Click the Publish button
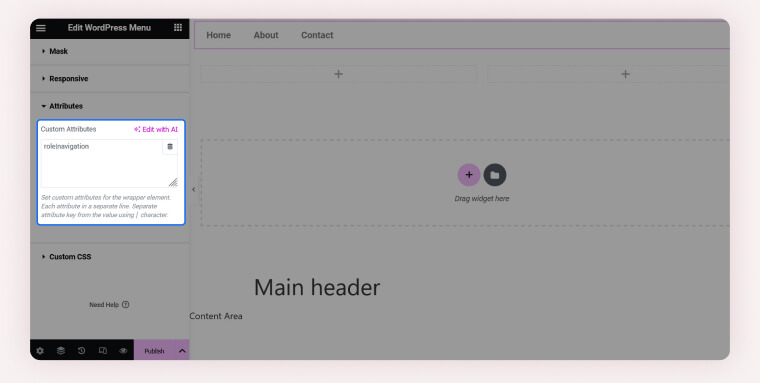760x383 pixels. coord(154,351)
